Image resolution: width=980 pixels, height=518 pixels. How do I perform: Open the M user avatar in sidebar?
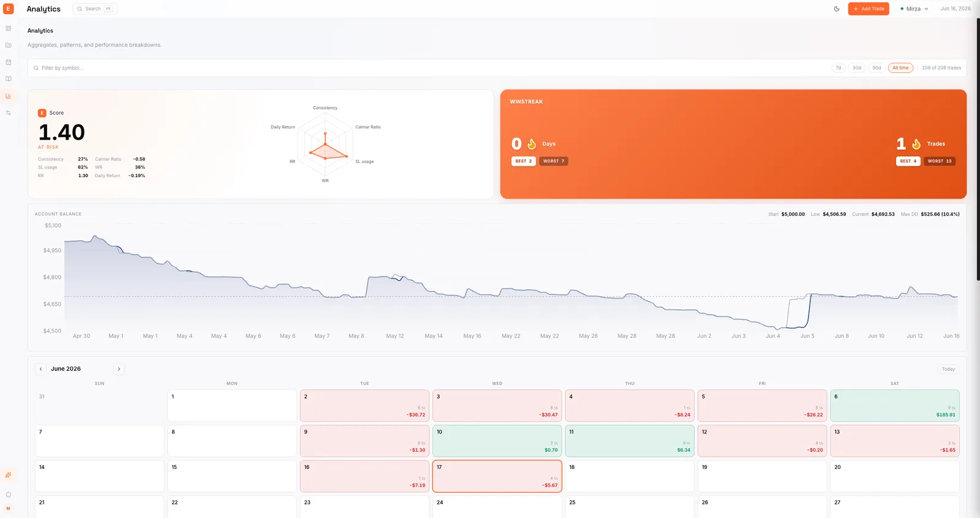[x=9, y=508]
